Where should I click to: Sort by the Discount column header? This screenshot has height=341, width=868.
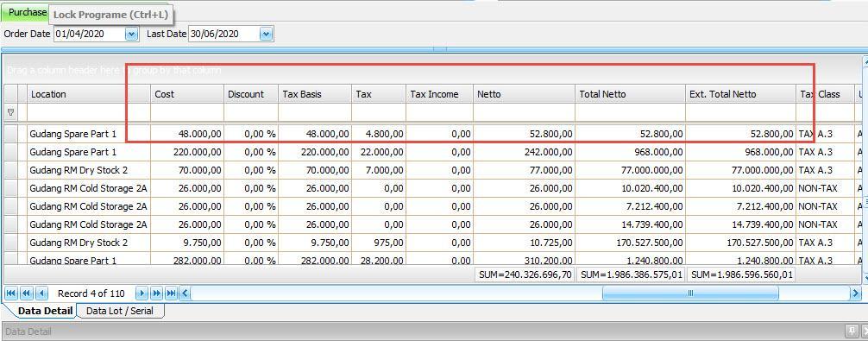pyautogui.click(x=251, y=94)
